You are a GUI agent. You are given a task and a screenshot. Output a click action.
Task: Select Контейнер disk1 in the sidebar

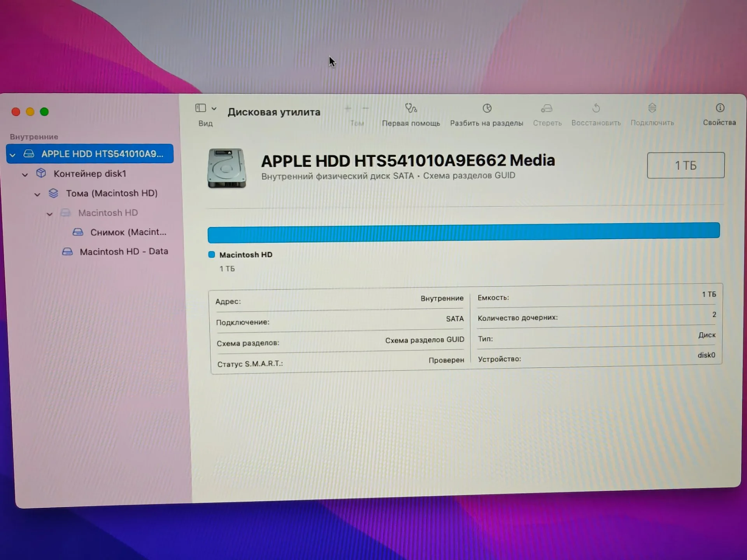pos(90,173)
